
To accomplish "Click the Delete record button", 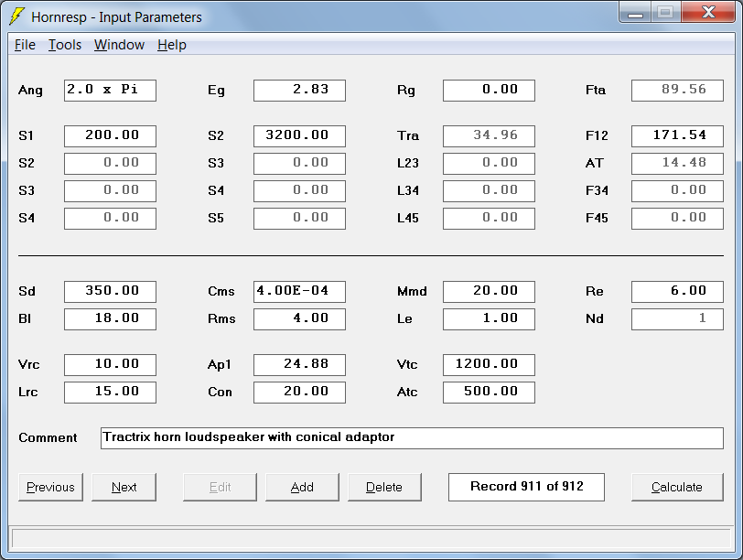I will pyautogui.click(x=384, y=487).
